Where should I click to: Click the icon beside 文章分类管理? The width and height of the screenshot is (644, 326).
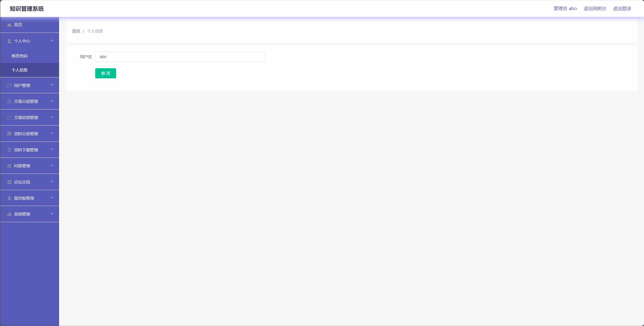(x=9, y=101)
